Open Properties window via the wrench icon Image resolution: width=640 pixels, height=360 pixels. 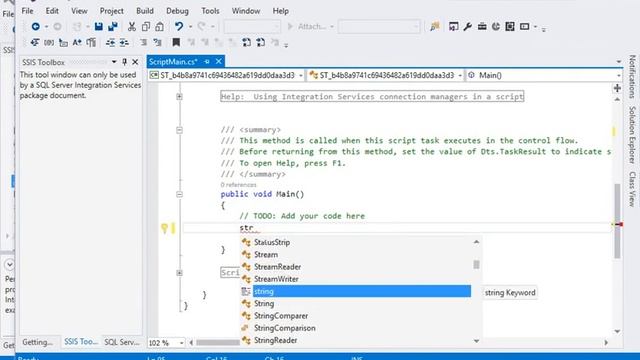(x=468, y=27)
